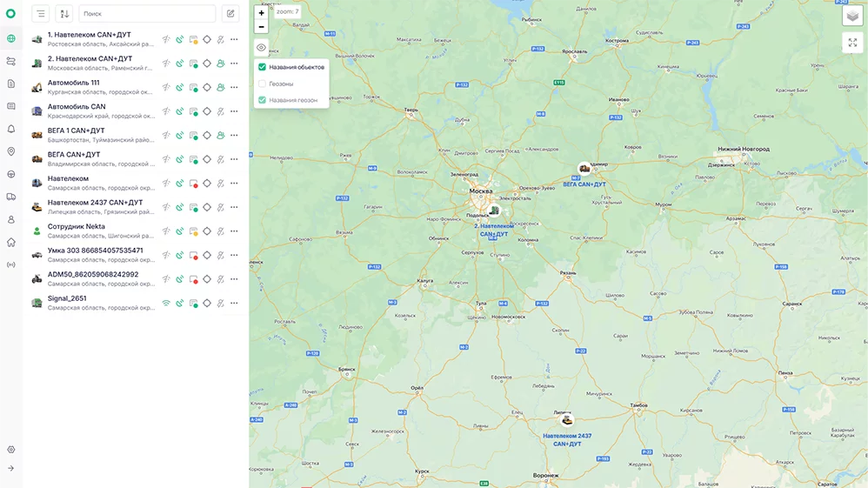Image resolution: width=868 pixels, height=488 pixels.
Task: Click diamond geozone icon for Навтелеком row
Action: pyautogui.click(x=207, y=184)
